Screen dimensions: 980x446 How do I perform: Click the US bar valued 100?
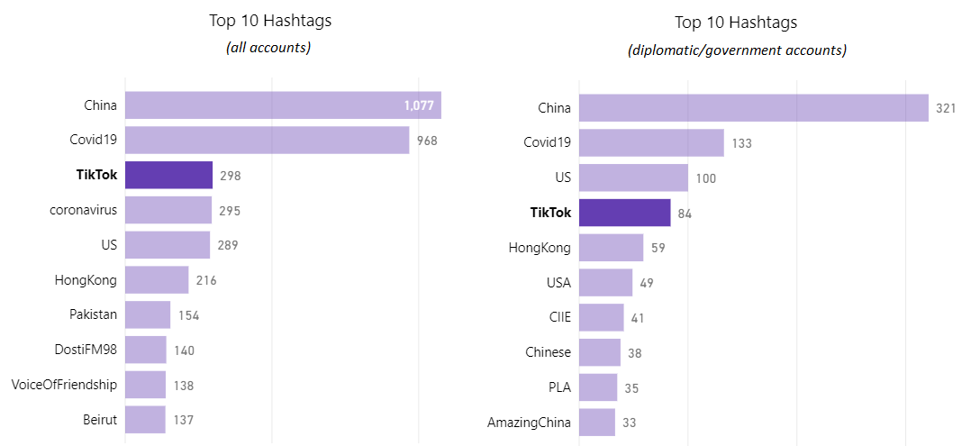(x=634, y=177)
